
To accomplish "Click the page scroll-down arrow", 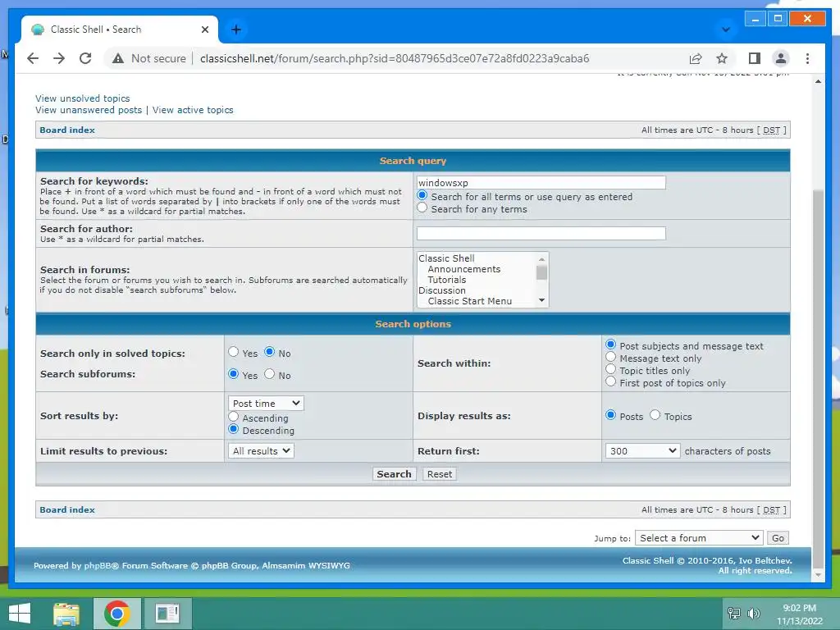I will click(818, 574).
